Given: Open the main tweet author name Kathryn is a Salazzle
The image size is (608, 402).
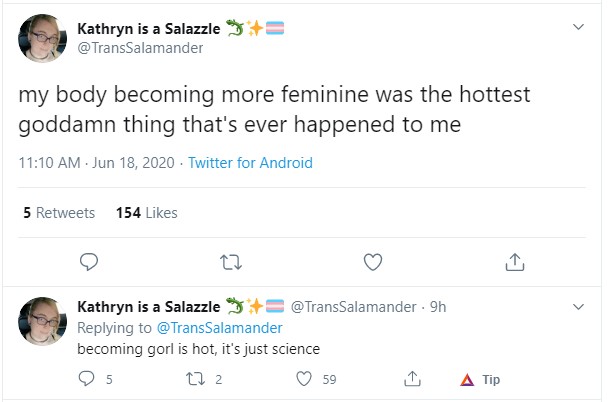Looking at the screenshot, I should click(x=149, y=29).
